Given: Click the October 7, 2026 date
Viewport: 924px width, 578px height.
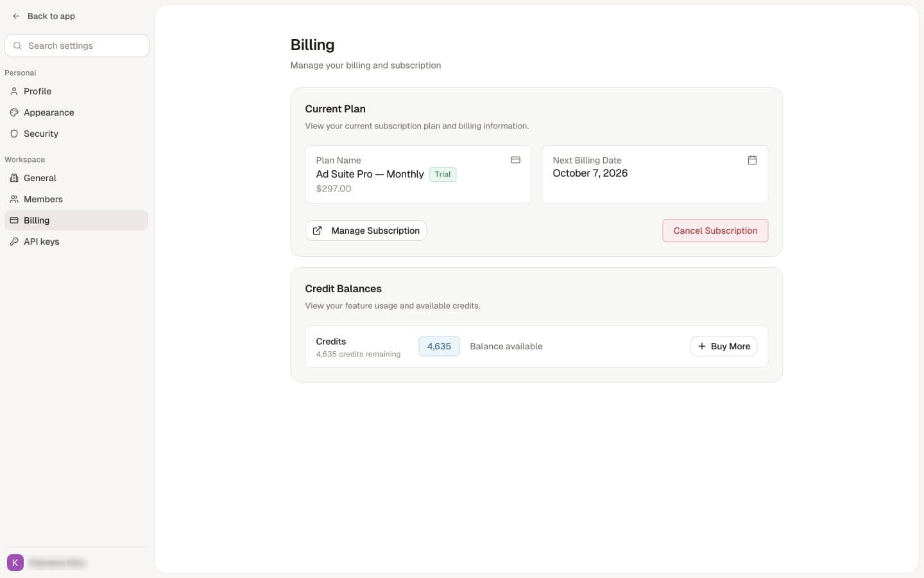Looking at the screenshot, I should click(590, 173).
